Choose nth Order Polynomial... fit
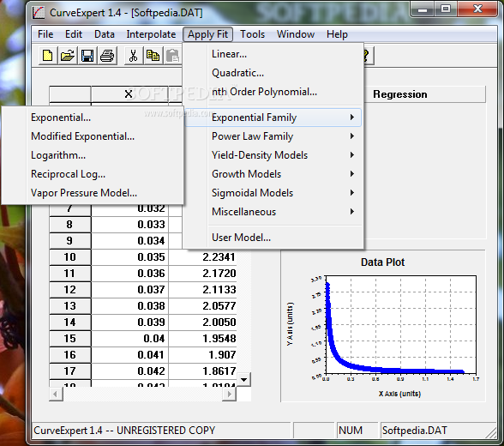The width and height of the screenshot is (504, 446). pyautogui.click(x=273, y=92)
